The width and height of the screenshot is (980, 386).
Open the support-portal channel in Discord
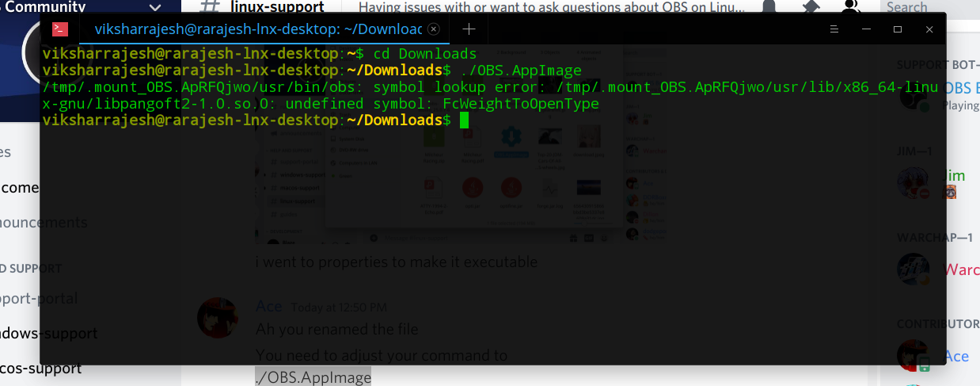pyautogui.click(x=39, y=299)
